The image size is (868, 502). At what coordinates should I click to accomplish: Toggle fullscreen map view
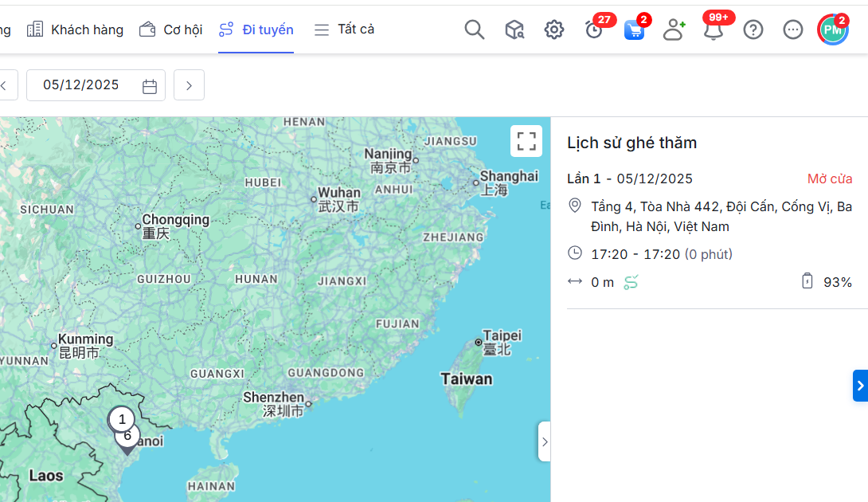coord(526,141)
